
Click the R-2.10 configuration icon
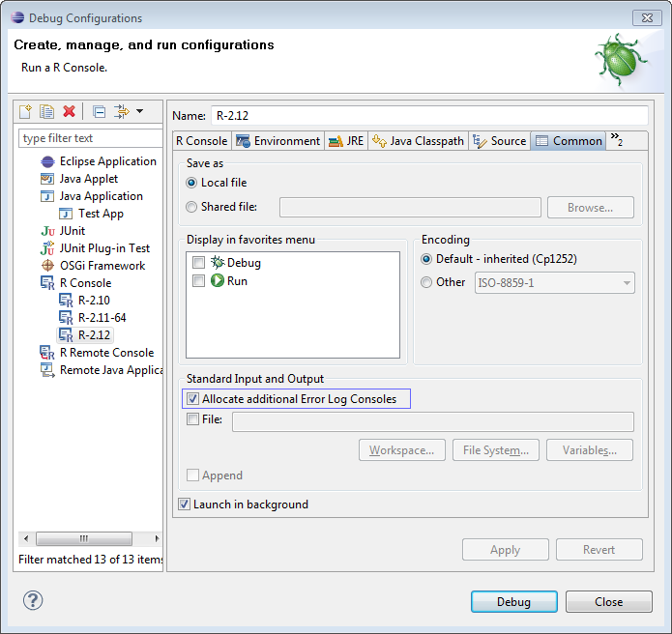[66, 301]
